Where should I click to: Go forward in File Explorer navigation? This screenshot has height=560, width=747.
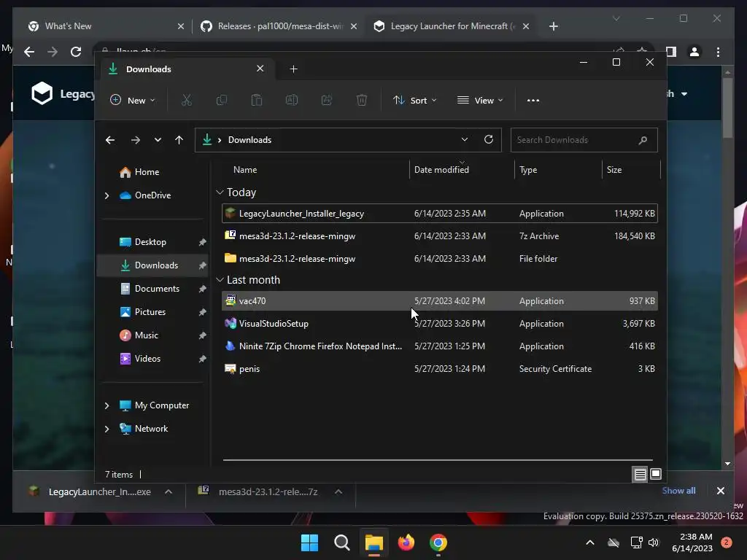tap(136, 140)
